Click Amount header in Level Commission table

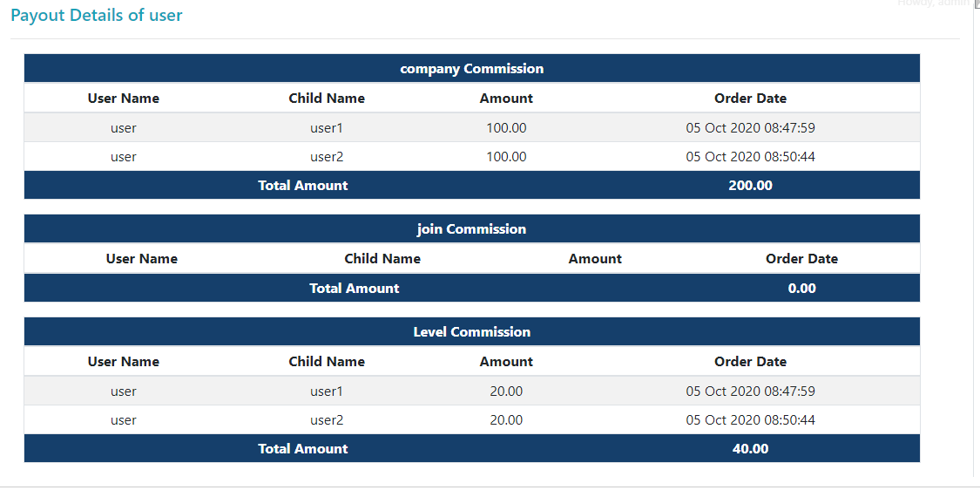(506, 362)
